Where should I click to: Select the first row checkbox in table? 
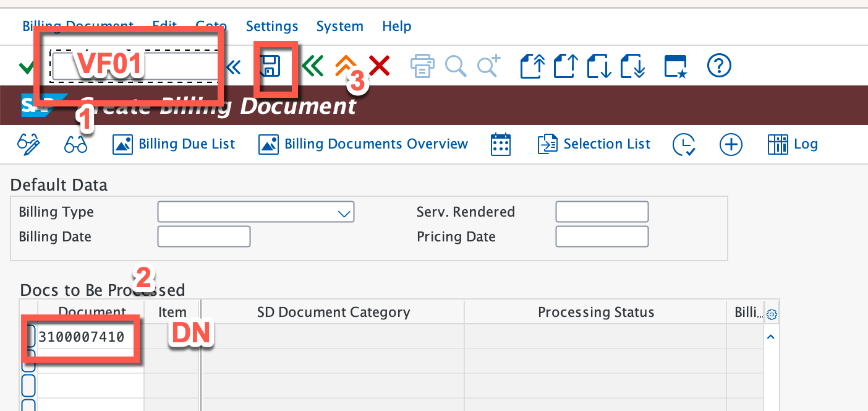(x=28, y=337)
